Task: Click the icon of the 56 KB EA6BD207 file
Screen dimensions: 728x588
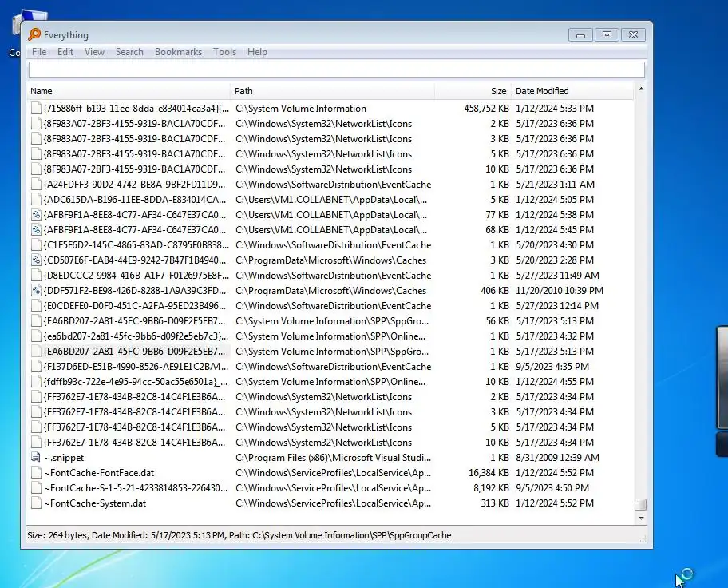Action: pos(36,320)
